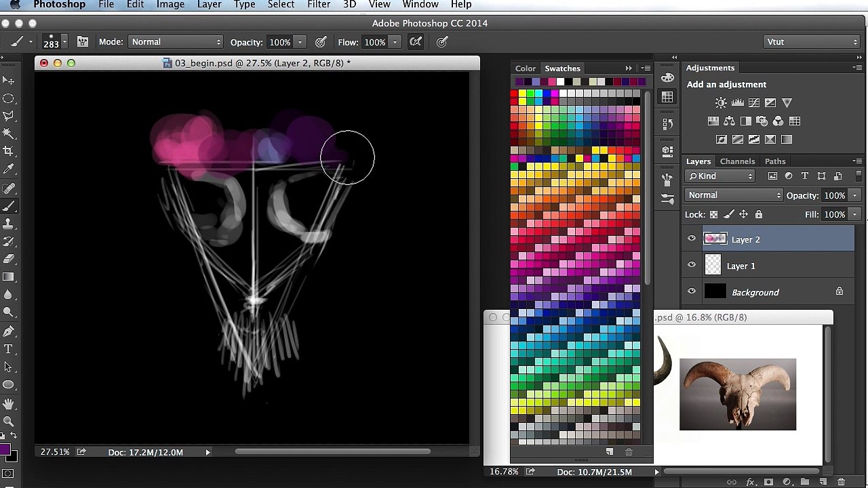Open the layer Fill arrow

855,214
